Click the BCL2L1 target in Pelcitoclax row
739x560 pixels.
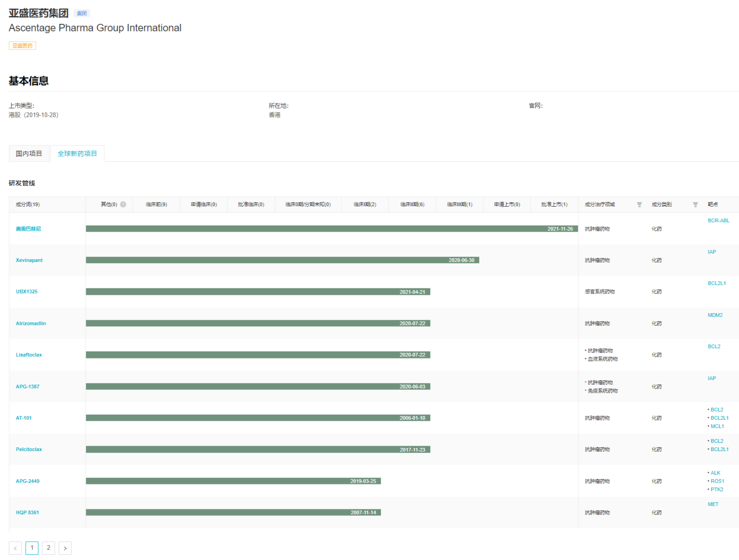pos(720,449)
